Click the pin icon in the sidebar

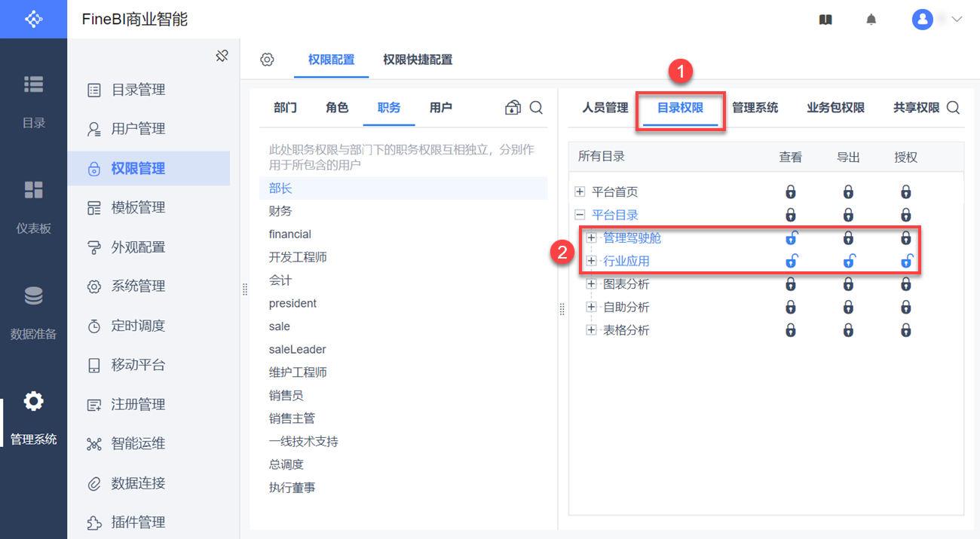click(x=222, y=56)
